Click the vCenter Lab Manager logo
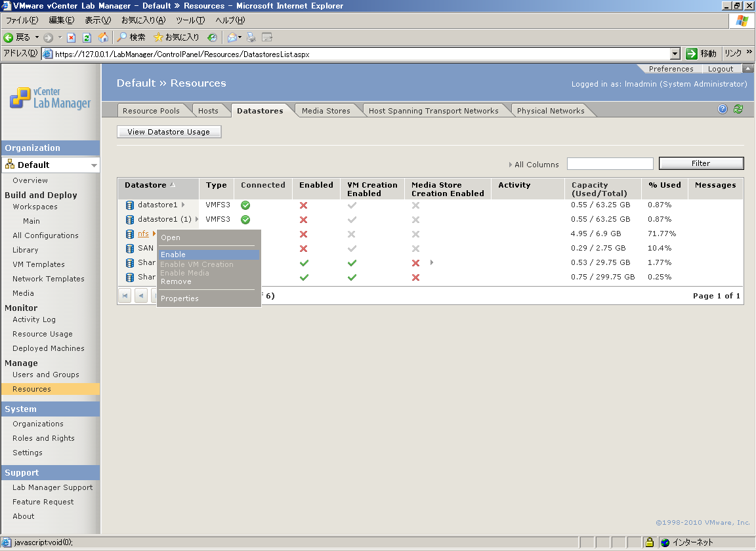This screenshot has height=551, width=756. pyautogui.click(x=50, y=98)
